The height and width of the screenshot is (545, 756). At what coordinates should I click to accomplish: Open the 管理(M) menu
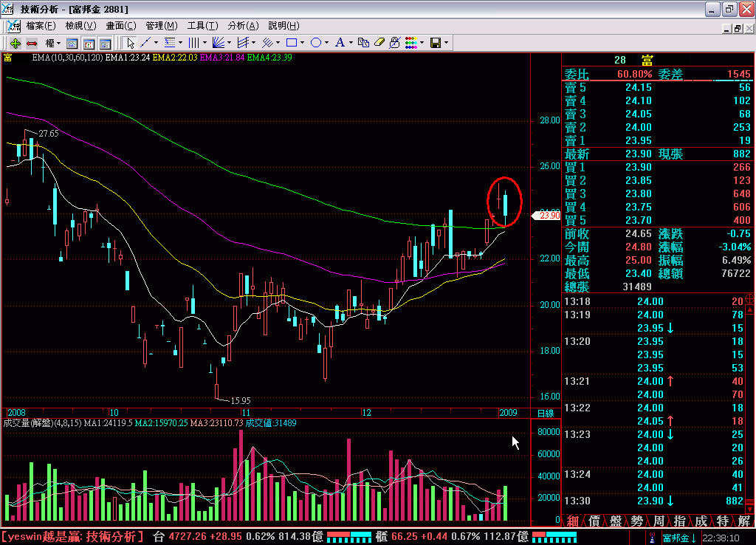click(162, 26)
